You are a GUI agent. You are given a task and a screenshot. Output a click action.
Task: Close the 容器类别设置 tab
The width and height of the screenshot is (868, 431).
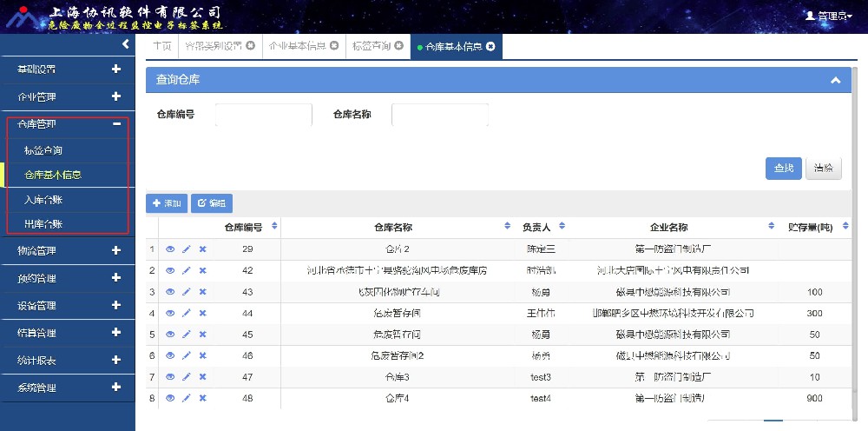(x=250, y=46)
